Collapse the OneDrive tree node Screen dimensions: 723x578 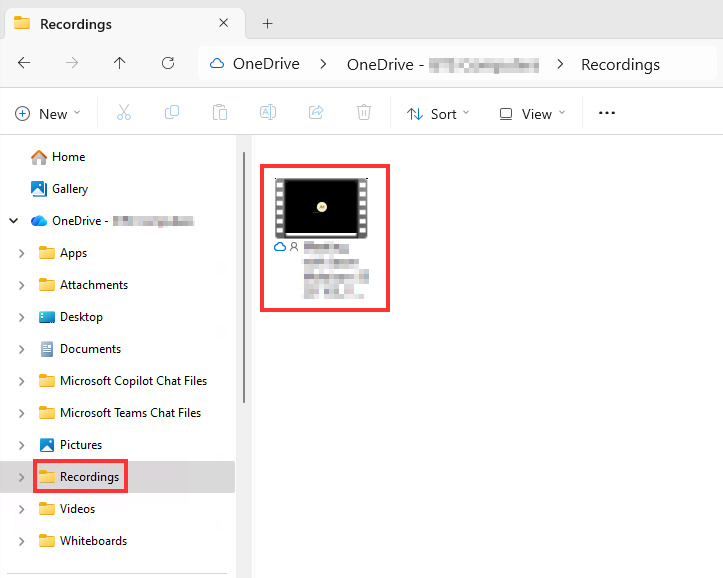coord(12,221)
